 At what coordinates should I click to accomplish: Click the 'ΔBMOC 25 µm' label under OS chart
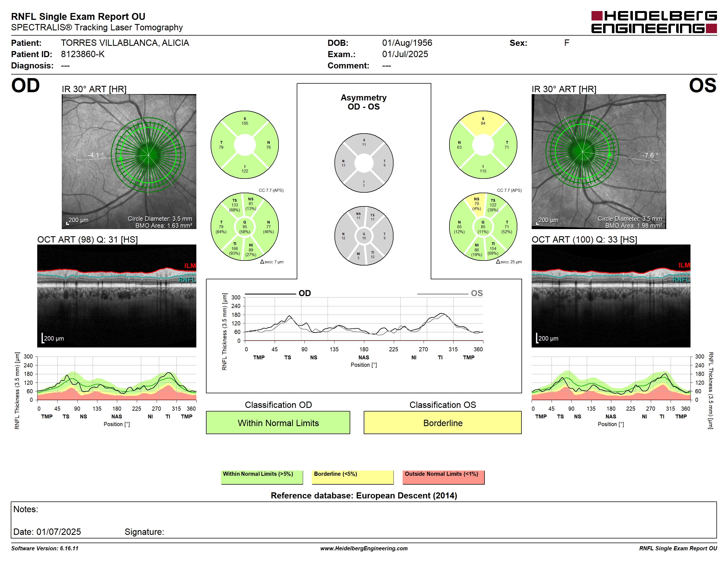[509, 262]
